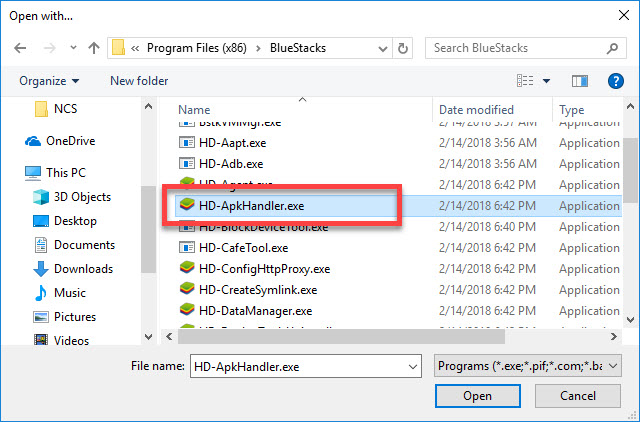This screenshot has height=422, width=640.
Task: Click the Music note icon
Action: coord(41,293)
